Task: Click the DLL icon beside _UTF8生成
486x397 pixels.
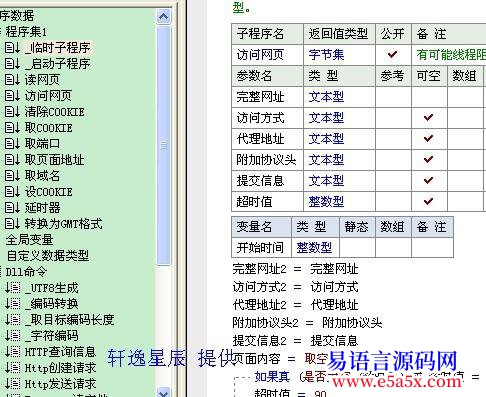Action: tap(12, 288)
